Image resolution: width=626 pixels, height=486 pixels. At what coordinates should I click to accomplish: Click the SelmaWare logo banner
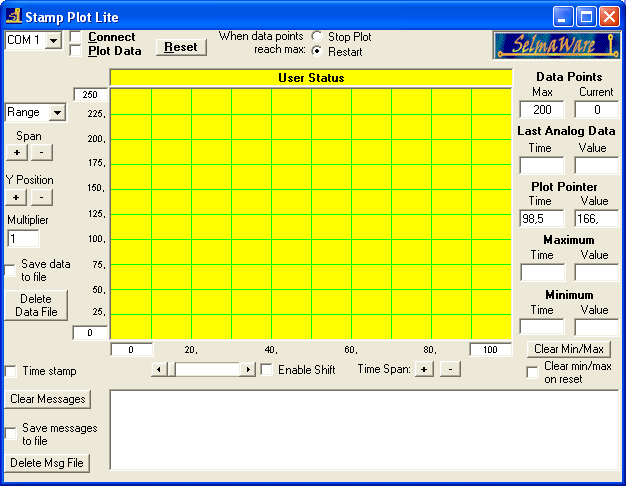557,45
